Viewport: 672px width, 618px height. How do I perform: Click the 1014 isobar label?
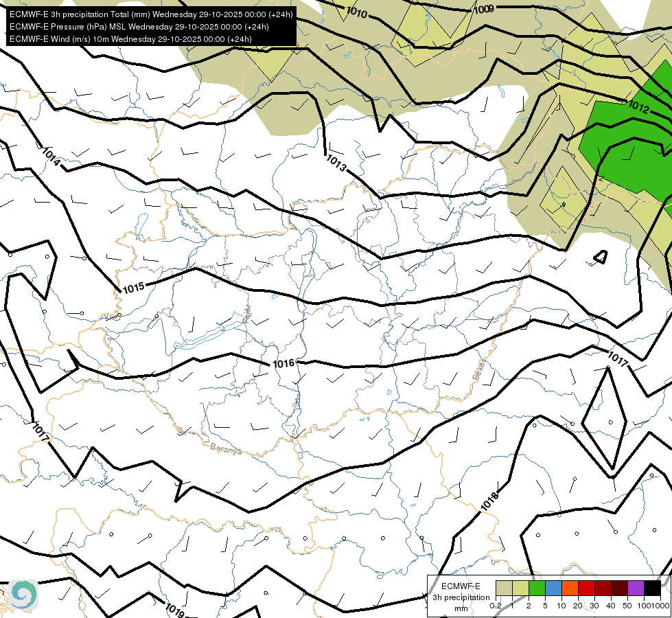click(51, 157)
